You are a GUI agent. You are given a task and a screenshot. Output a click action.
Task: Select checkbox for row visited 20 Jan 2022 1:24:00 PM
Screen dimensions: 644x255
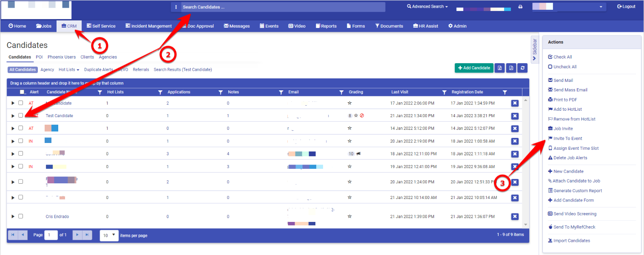click(20, 182)
